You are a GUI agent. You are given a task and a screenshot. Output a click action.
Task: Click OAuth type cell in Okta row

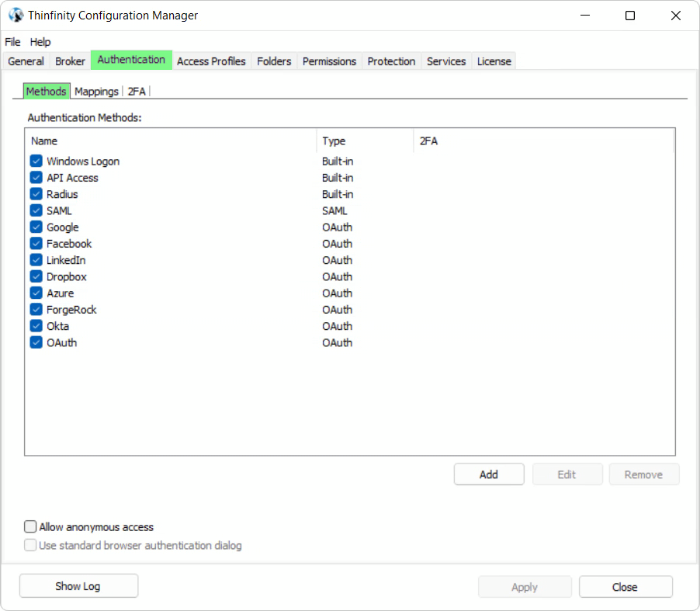[x=338, y=327]
